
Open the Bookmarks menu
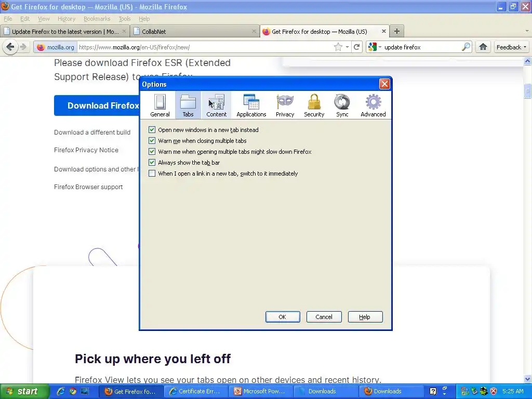tap(97, 19)
